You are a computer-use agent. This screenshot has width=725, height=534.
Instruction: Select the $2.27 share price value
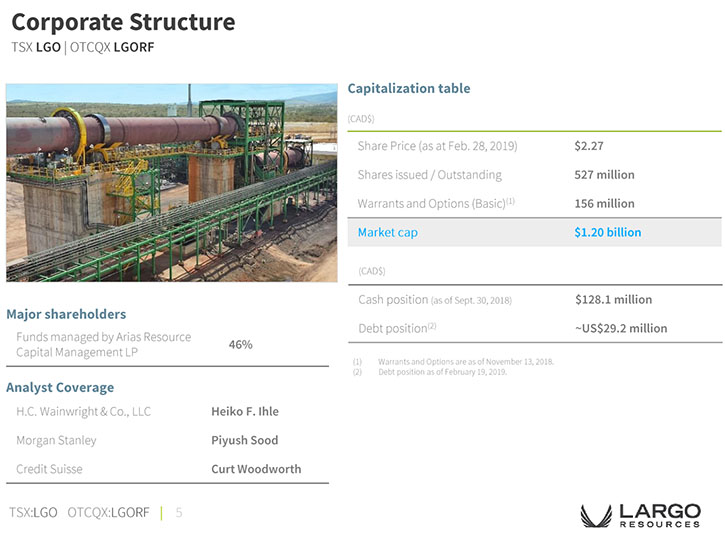tap(588, 146)
